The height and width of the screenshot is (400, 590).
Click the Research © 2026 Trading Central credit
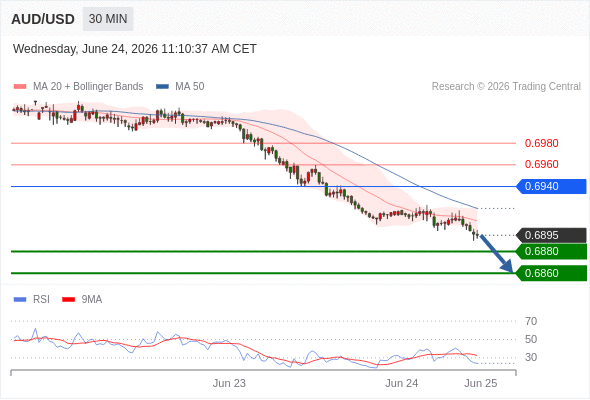[506, 87]
